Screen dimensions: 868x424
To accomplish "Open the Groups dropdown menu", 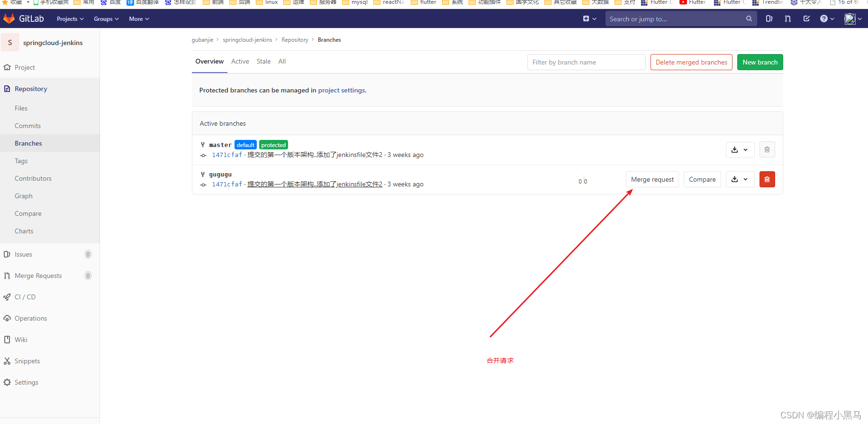I will pos(106,19).
